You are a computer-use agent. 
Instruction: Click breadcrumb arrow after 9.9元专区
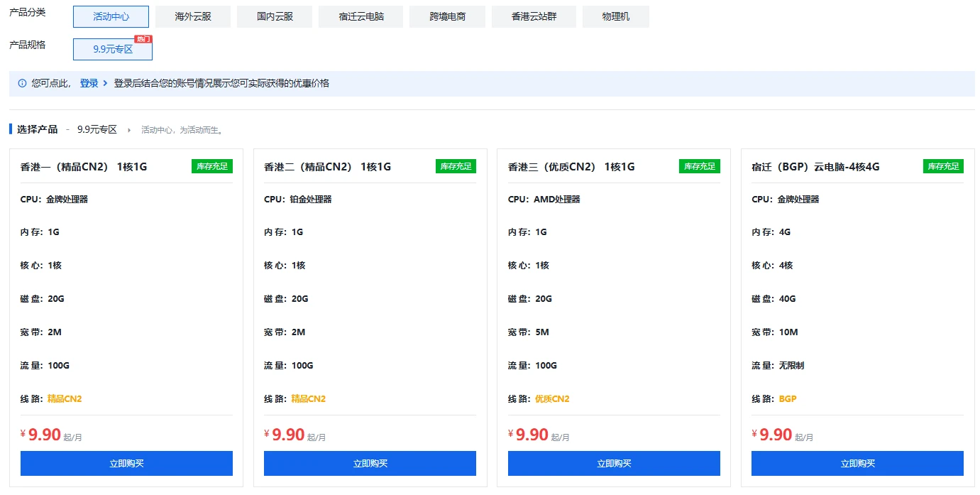pos(129,130)
